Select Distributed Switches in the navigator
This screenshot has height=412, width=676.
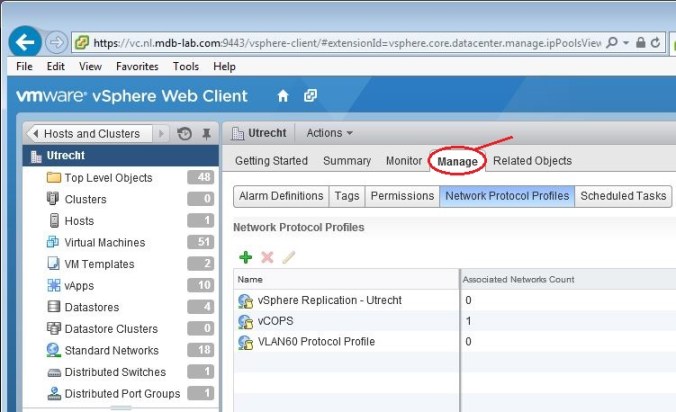click(x=115, y=372)
